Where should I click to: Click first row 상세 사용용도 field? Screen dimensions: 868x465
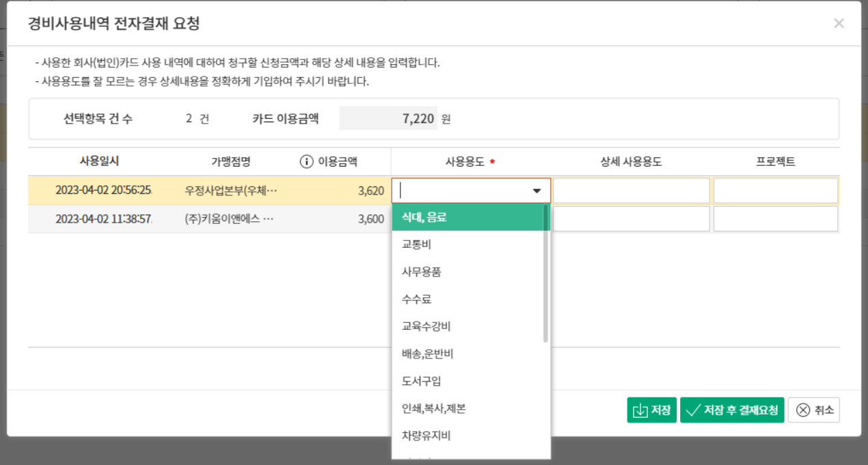click(x=631, y=191)
